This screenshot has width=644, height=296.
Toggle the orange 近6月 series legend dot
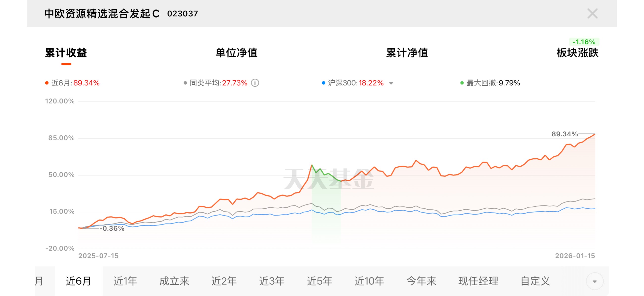[x=47, y=83]
